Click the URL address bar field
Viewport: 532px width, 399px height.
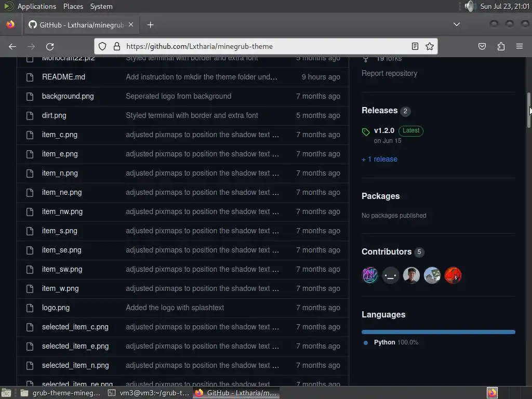[266, 46]
